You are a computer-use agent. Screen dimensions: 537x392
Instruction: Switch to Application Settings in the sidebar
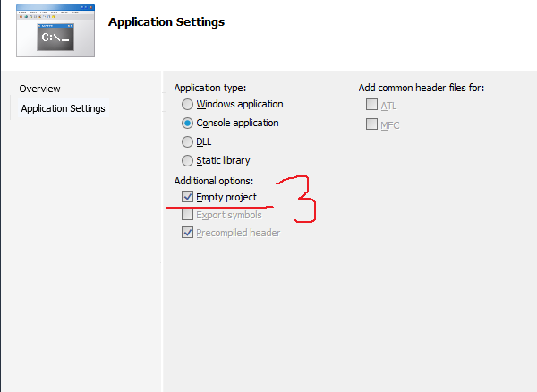tap(63, 108)
